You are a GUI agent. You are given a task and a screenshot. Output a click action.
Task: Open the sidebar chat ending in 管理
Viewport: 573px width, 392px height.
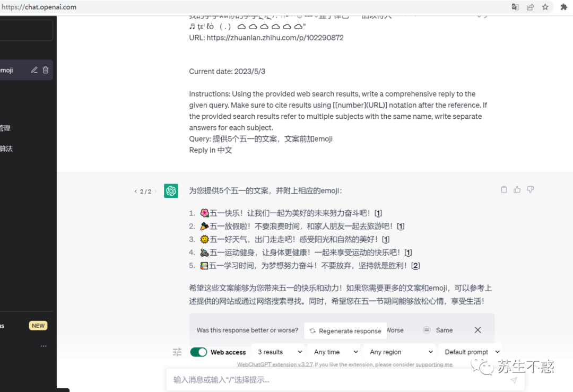click(27, 128)
